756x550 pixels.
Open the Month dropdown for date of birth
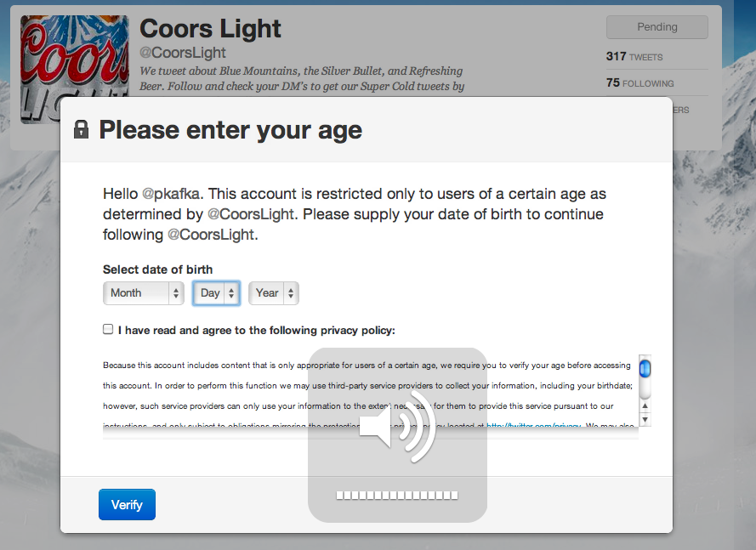pos(143,293)
